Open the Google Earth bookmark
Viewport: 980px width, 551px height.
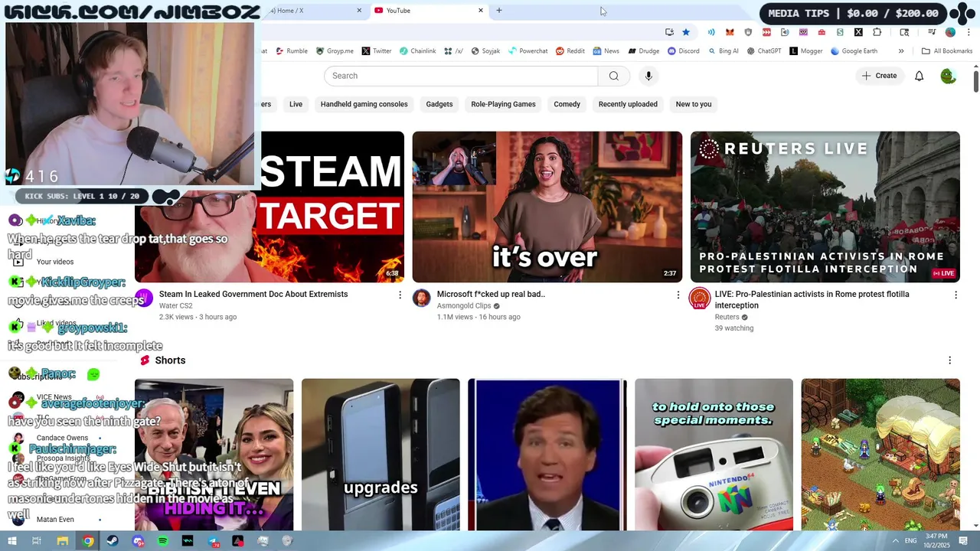[x=854, y=51]
